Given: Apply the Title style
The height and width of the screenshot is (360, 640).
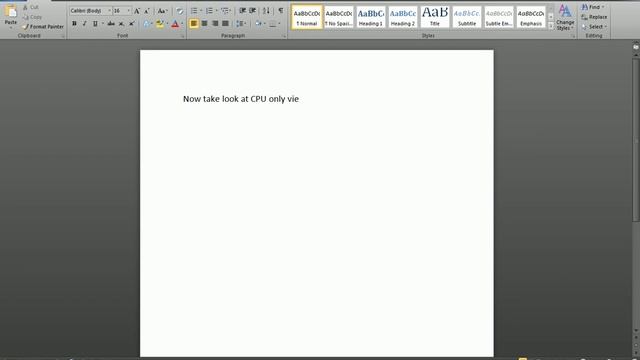Looking at the screenshot, I should point(435,17).
